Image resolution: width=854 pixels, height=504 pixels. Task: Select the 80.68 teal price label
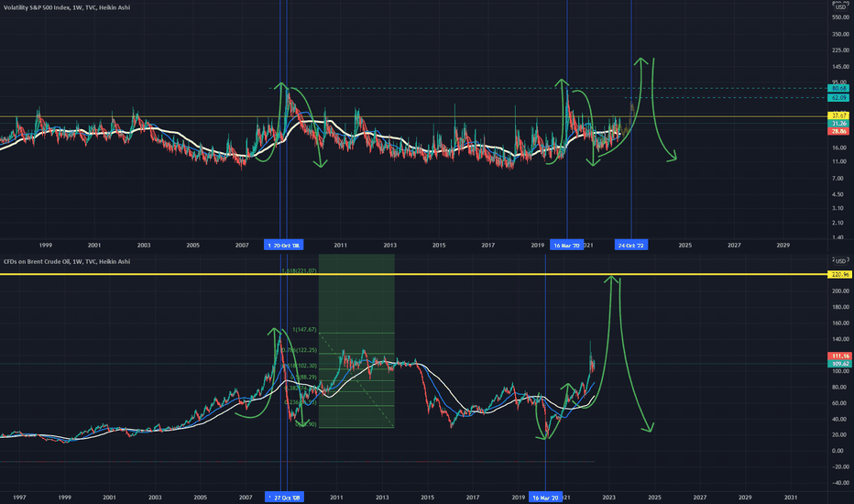click(x=838, y=88)
